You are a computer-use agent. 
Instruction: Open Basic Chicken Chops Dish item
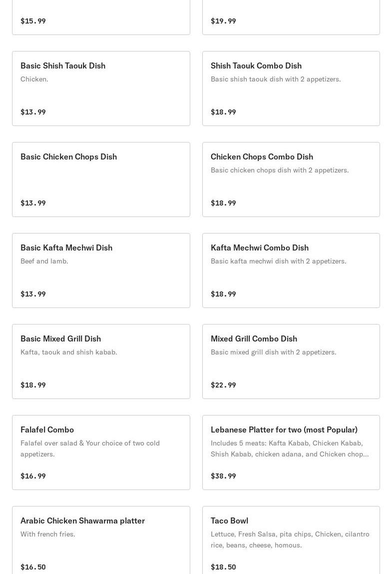[x=101, y=179]
